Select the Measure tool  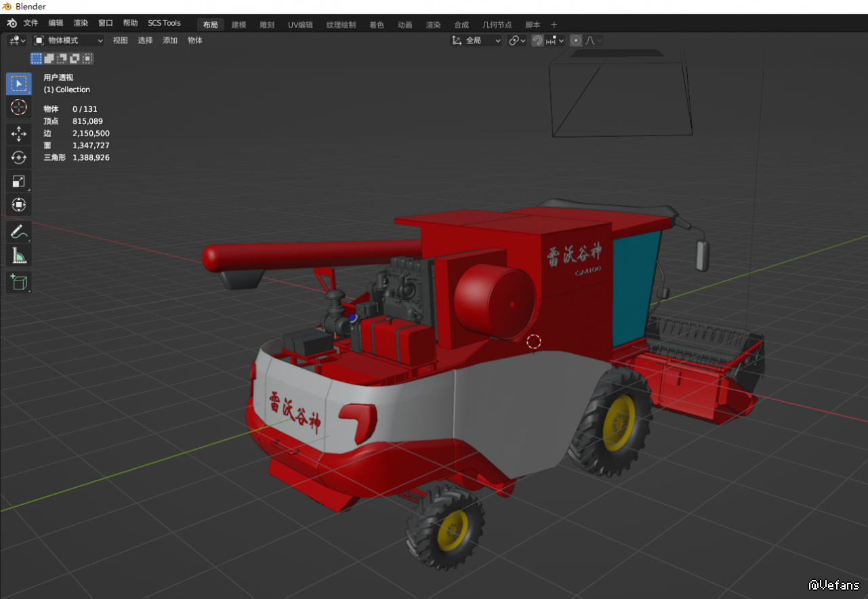pos(19,255)
